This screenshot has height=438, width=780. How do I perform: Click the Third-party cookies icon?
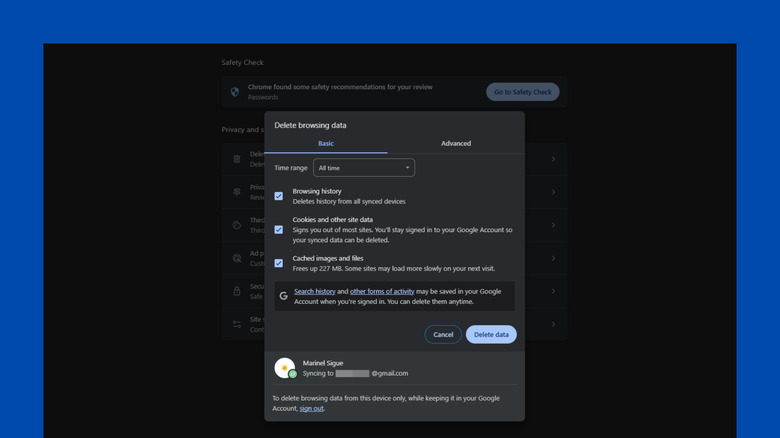tap(237, 225)
